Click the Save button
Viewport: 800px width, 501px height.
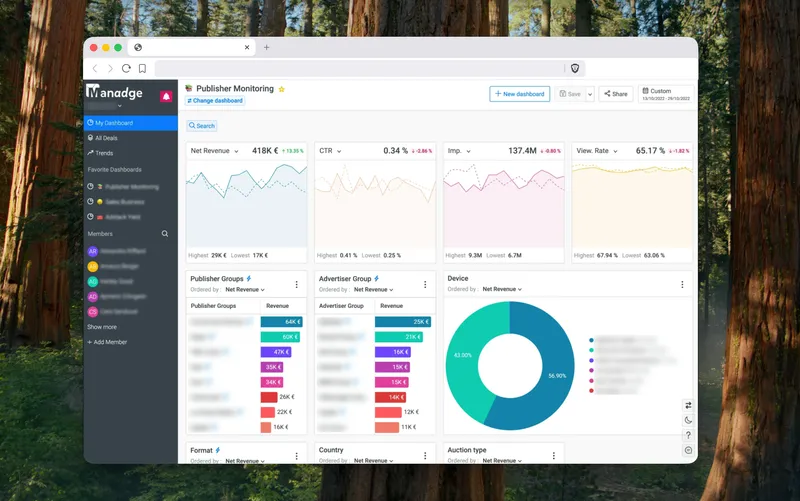click(570, 94)
